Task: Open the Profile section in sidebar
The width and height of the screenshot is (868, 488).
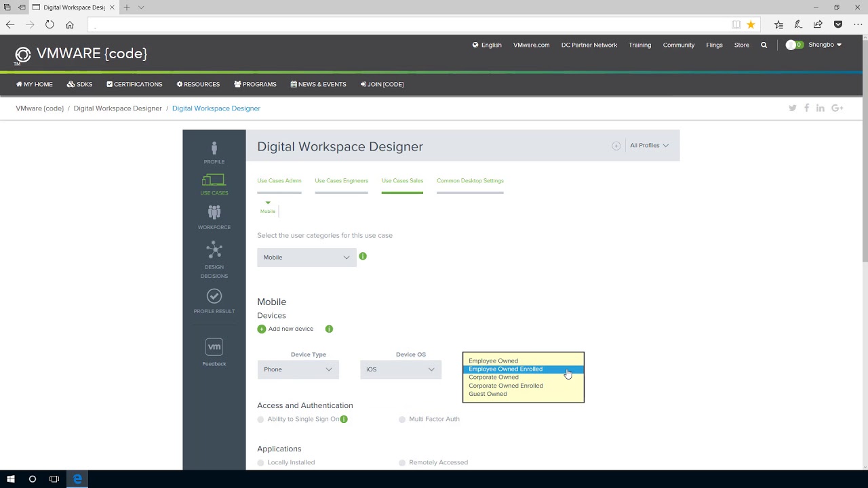Action: pyautogui.click(x=214, y=152)
